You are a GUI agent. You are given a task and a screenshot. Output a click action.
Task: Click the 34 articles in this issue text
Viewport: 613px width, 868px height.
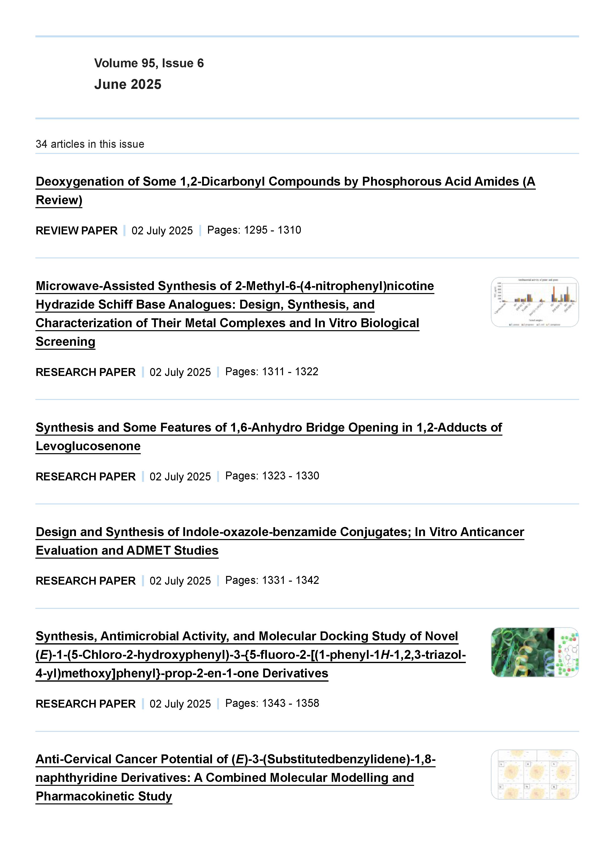pos(90,144)
